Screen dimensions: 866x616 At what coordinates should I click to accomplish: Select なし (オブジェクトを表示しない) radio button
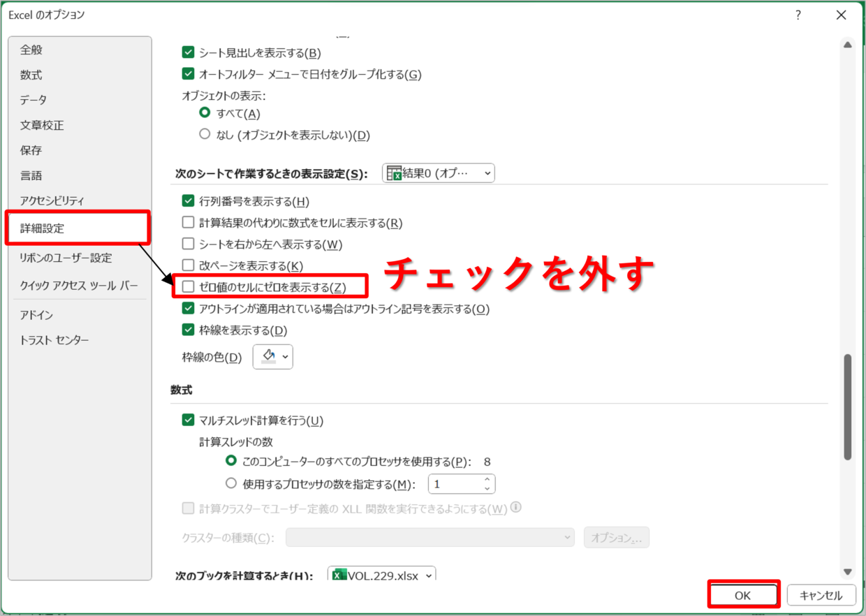pos(205,134)
